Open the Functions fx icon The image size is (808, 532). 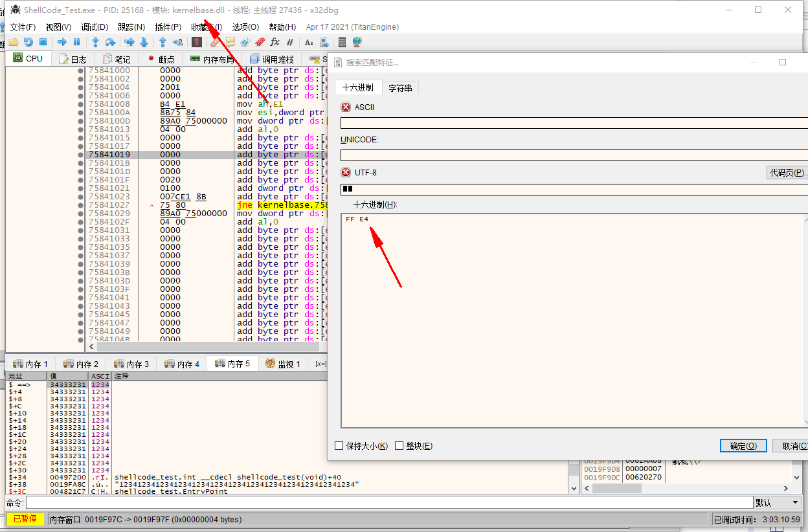[x=275, y=42]
